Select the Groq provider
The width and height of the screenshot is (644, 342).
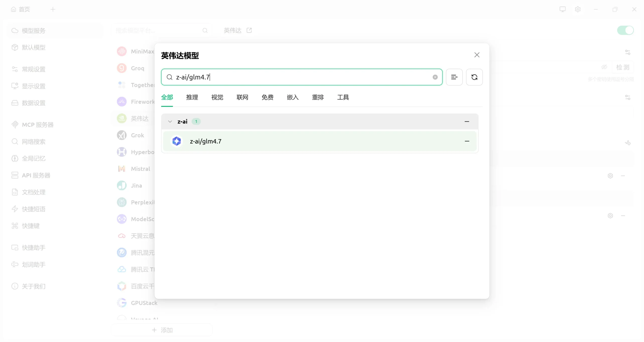[137, 68]
